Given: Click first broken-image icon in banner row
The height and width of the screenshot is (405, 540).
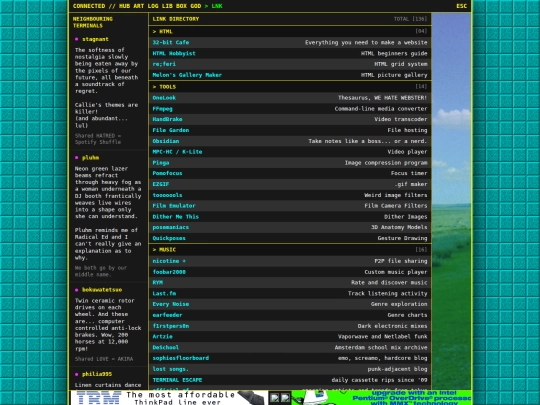Looking at the screenshot, I should (274, 398).
